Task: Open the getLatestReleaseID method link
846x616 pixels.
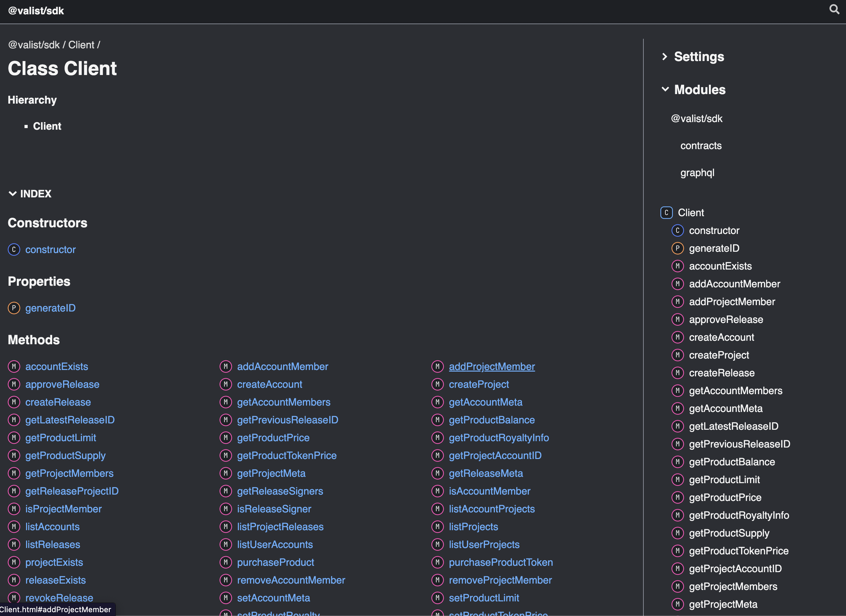Action: [70, 420]
